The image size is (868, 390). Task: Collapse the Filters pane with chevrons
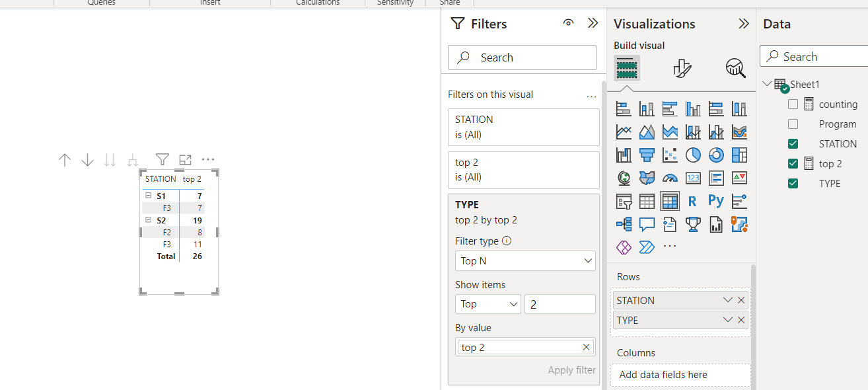[x=593, y=23]
